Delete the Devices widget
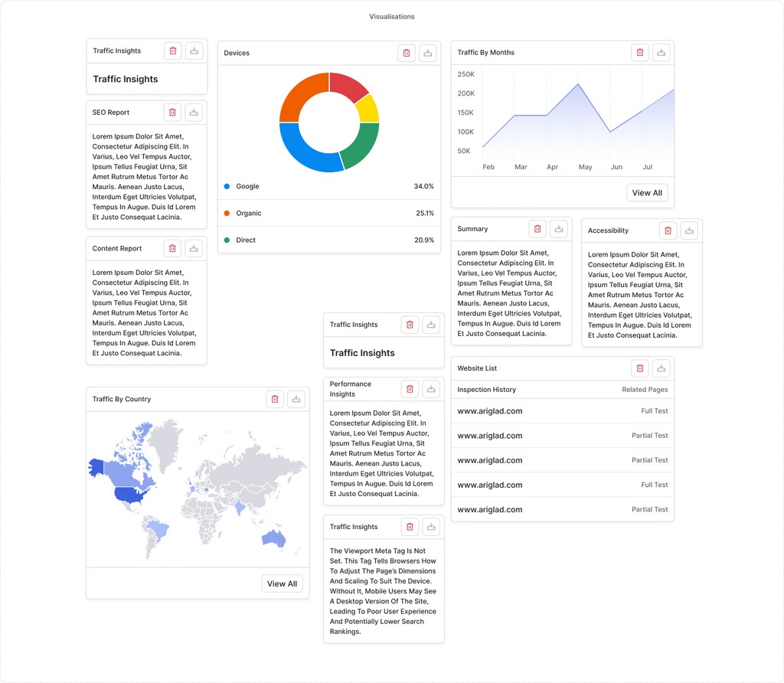 pyautogui.click(x=406, y=52)
